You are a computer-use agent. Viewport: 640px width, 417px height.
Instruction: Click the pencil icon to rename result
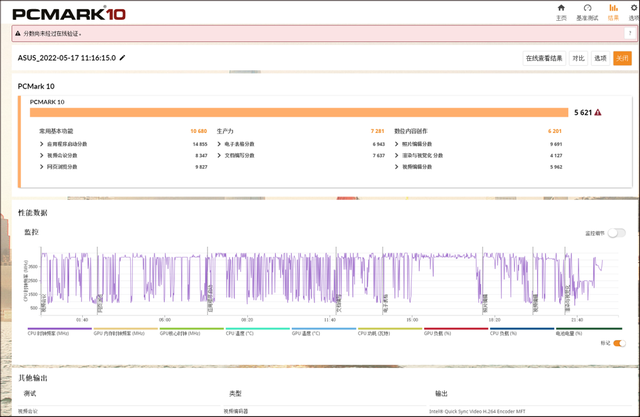pos(122,58)
